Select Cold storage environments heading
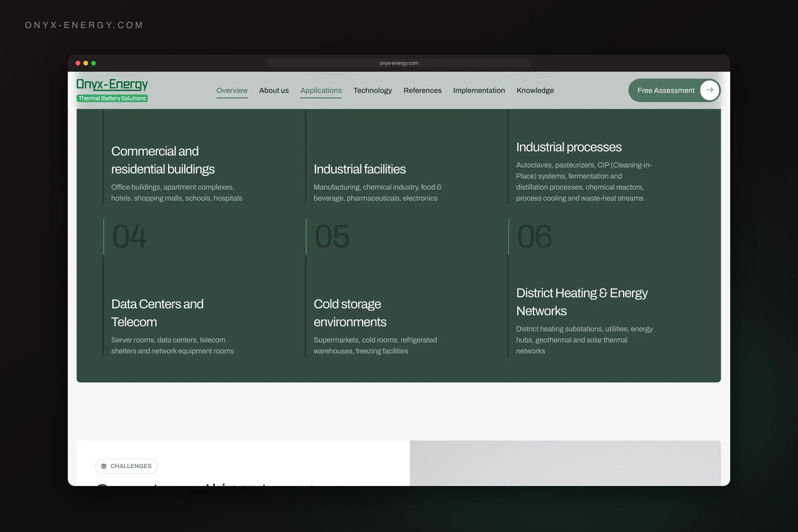Screen dimensions: 798x532 pos(350,313)
